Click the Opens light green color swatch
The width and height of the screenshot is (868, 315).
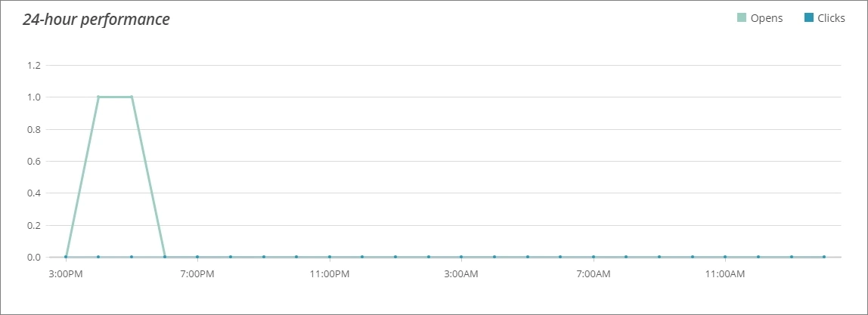(x=742, y=18)
